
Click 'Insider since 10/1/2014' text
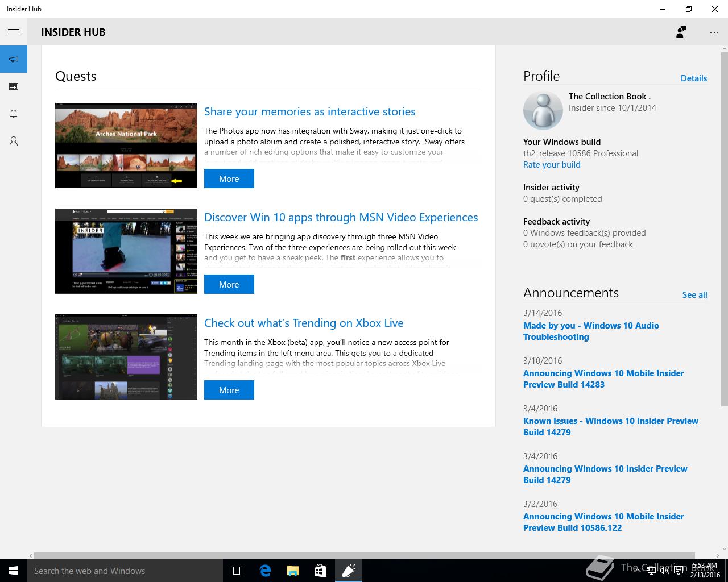[x=613, y=108]
